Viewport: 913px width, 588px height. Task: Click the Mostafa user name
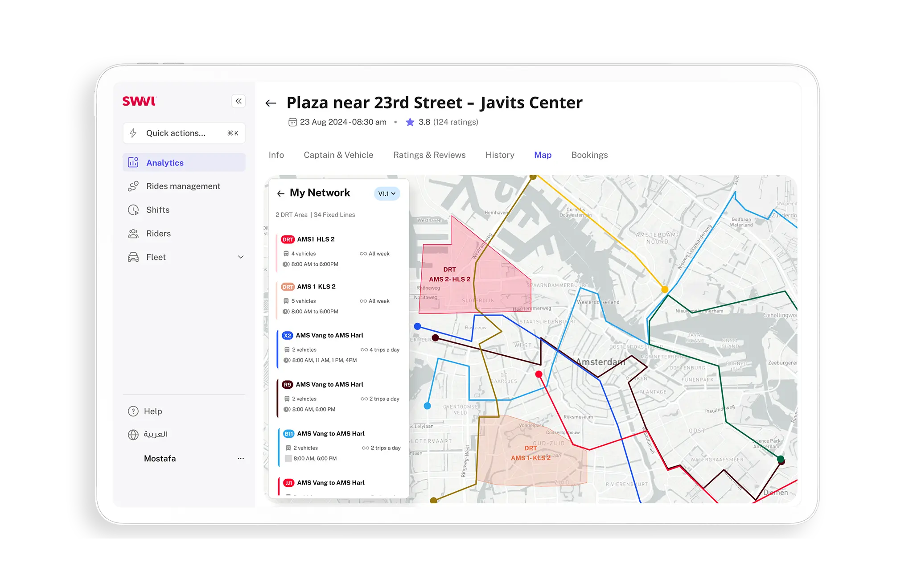coord(160,458)
